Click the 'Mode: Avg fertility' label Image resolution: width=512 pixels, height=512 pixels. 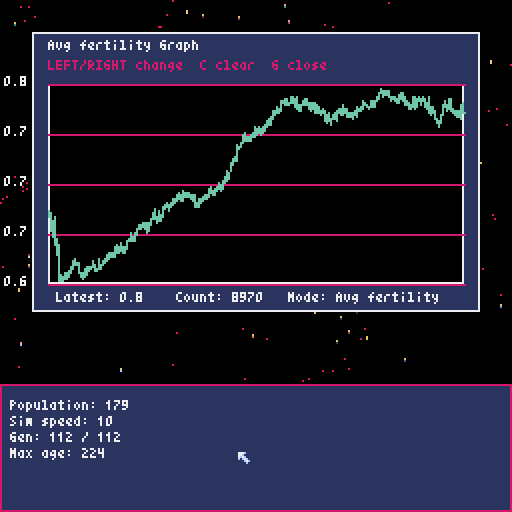[x=363, y=297]
